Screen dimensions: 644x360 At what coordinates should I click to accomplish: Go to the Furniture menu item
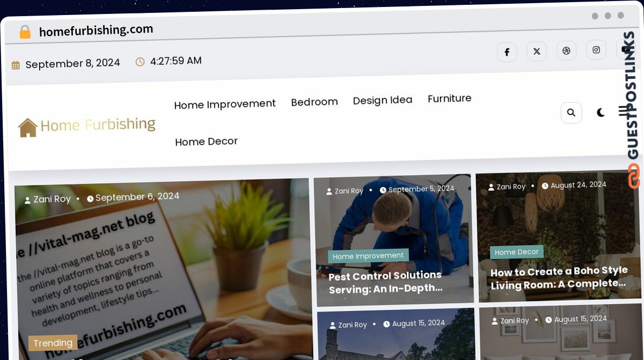coord(450,98)
